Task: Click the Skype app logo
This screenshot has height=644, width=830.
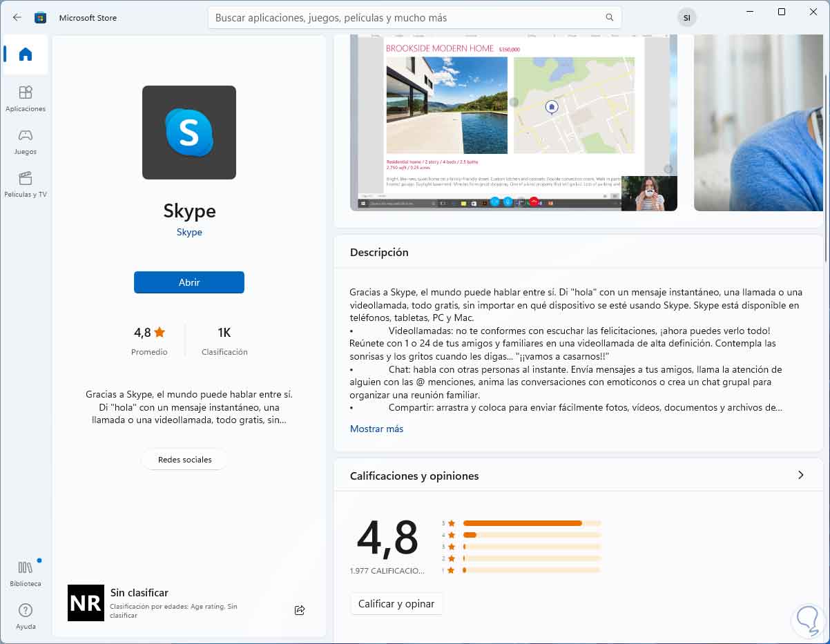Action: click(x=189, y=133)
